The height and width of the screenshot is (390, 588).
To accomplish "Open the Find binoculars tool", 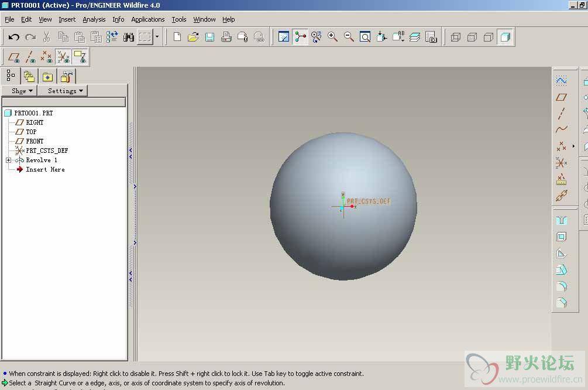I will pos(129,37).
